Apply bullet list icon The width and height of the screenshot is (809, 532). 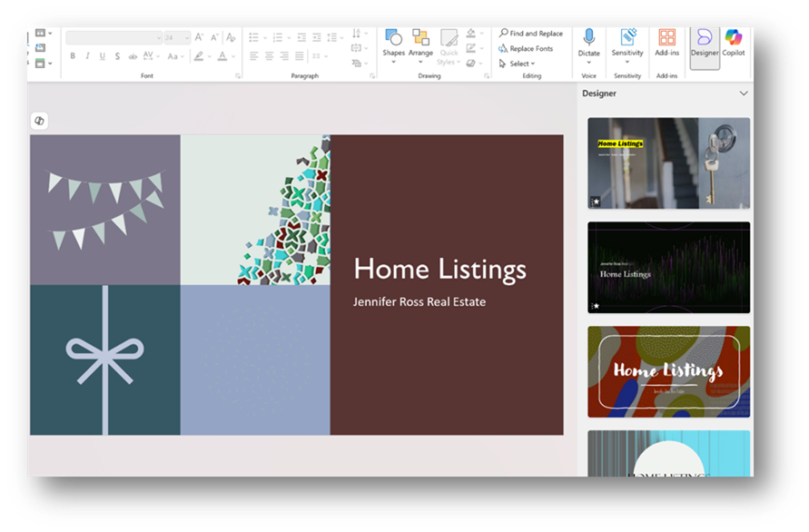coord(254,37)
